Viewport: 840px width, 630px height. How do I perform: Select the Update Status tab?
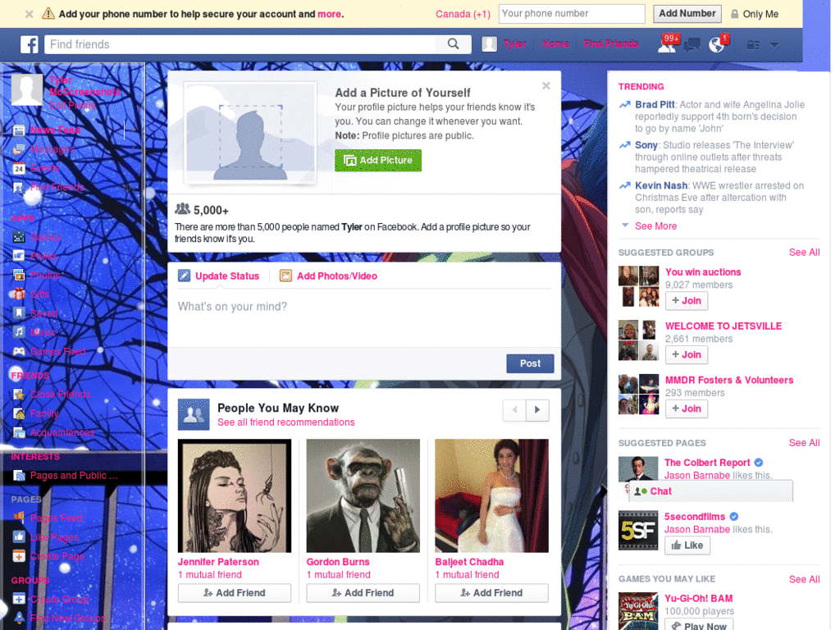click(x=218, y=276)
